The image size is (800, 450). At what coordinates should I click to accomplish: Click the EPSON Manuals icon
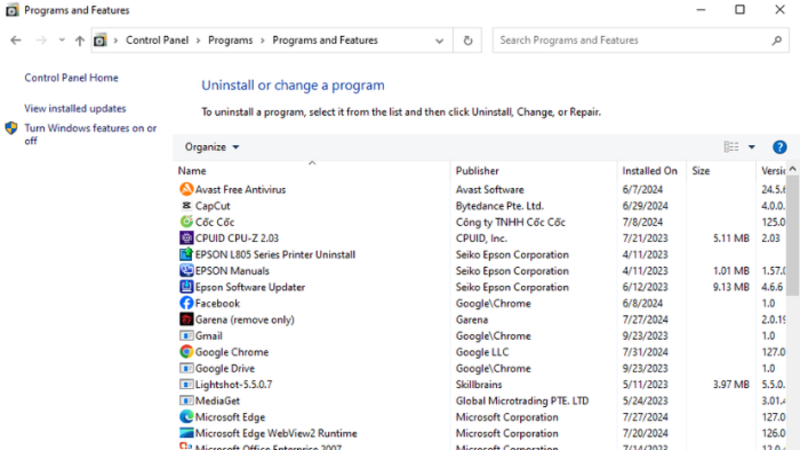click(x=186, y=270)
